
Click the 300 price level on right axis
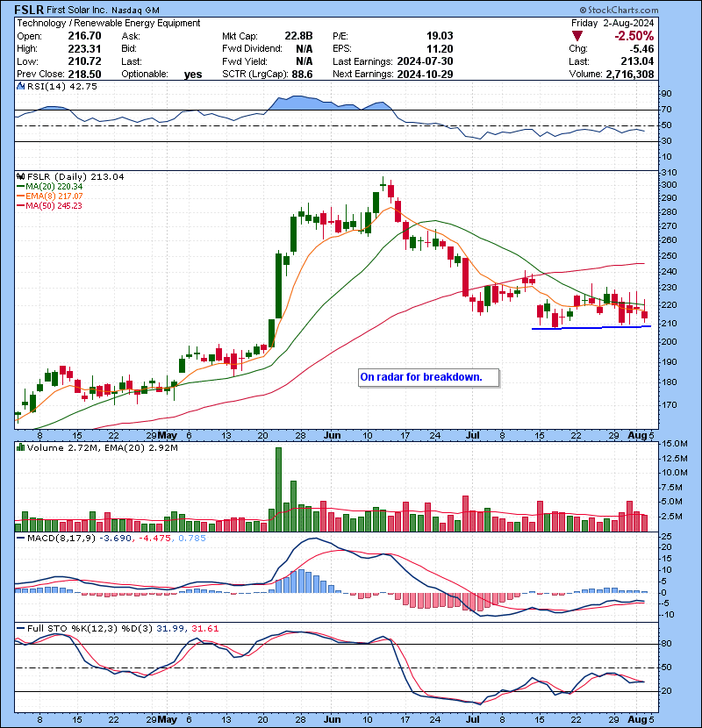pyautogui.click(x=669, y=185)
